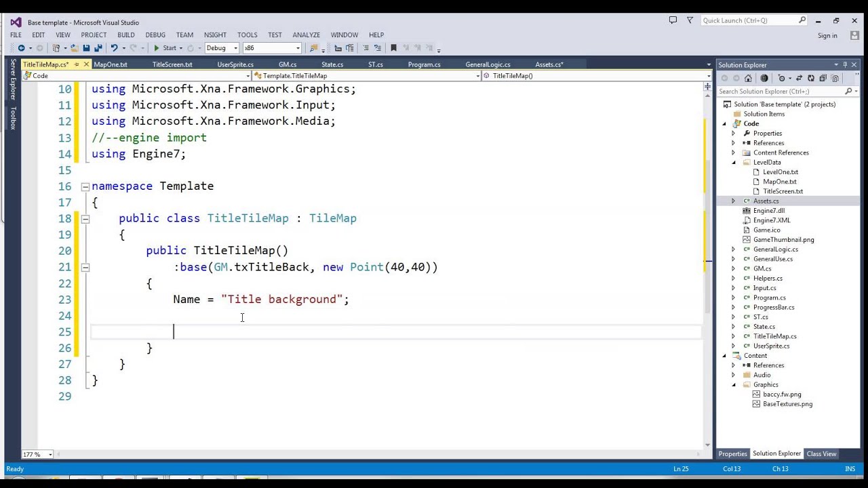
Task: Click the Quick Launch search box
Action: [754, 20]
